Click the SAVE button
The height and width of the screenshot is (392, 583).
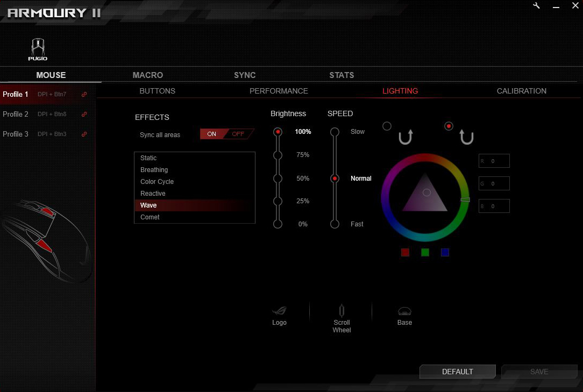pos(539,372)
